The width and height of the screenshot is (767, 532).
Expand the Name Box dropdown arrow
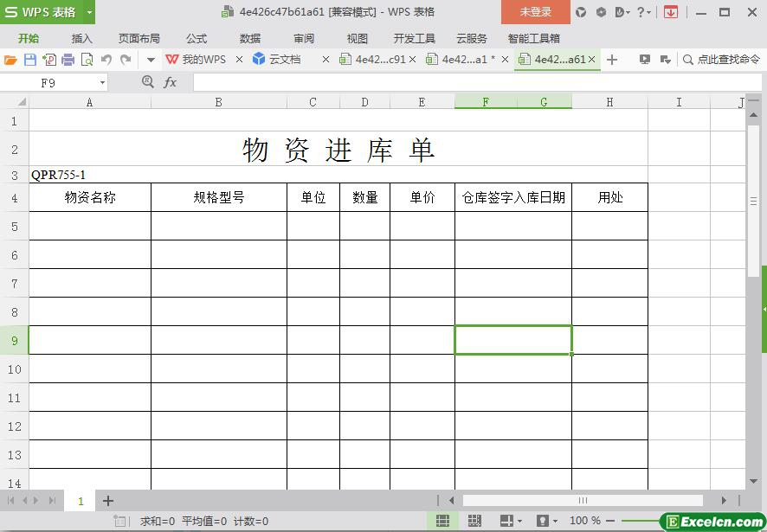(102, 83)
